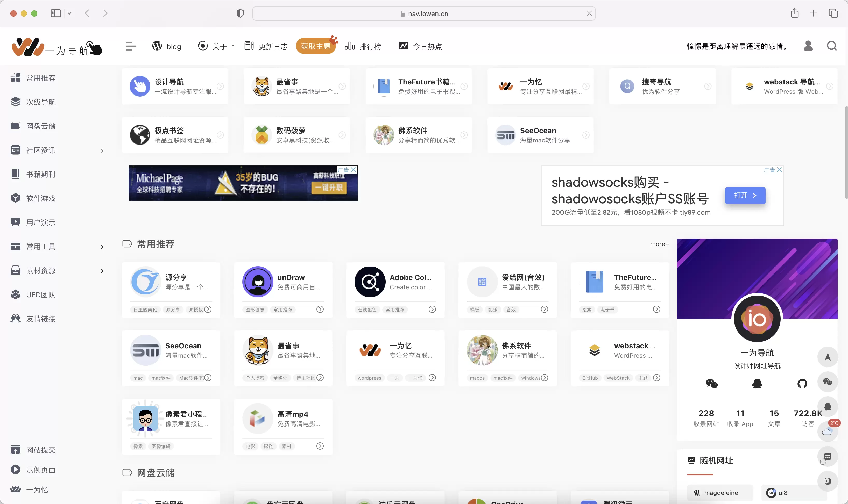Click go arrow on 高清mp4 card
This screenshot has height=504, width=848.
[x=320, y=446]
